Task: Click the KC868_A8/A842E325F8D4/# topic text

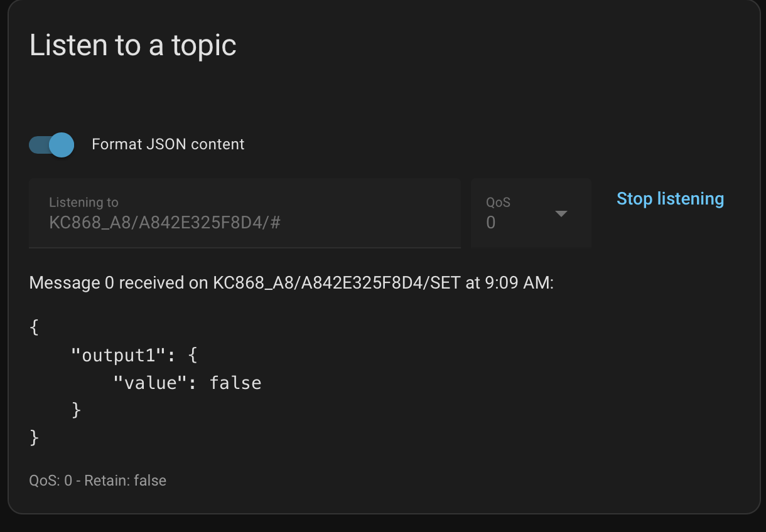Action: [x=165, y=222]
